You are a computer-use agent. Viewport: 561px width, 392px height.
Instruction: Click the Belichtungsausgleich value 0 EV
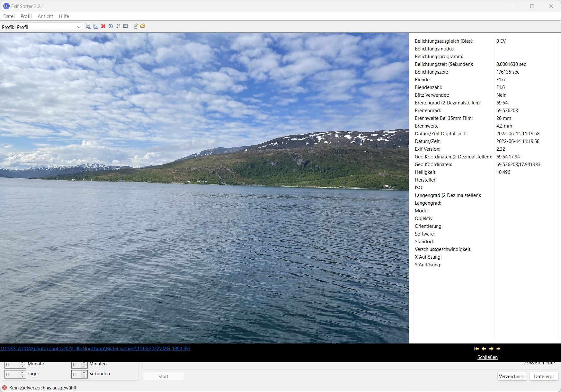(501, 41)
